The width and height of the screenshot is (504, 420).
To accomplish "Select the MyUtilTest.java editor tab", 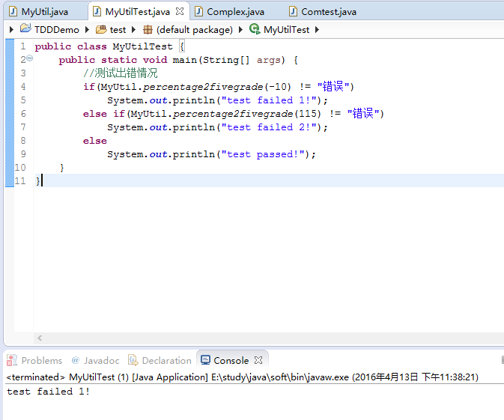I will coord(138,12).
